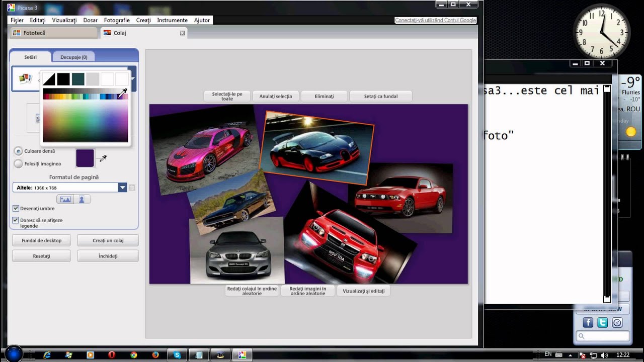Pick the black swatch in color popup

pos(63,79)
